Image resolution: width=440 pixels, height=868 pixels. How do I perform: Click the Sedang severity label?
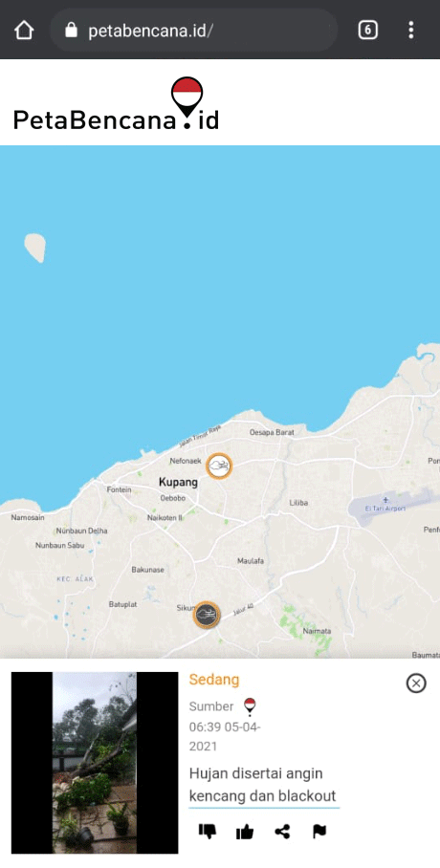[x=214, y=680]
